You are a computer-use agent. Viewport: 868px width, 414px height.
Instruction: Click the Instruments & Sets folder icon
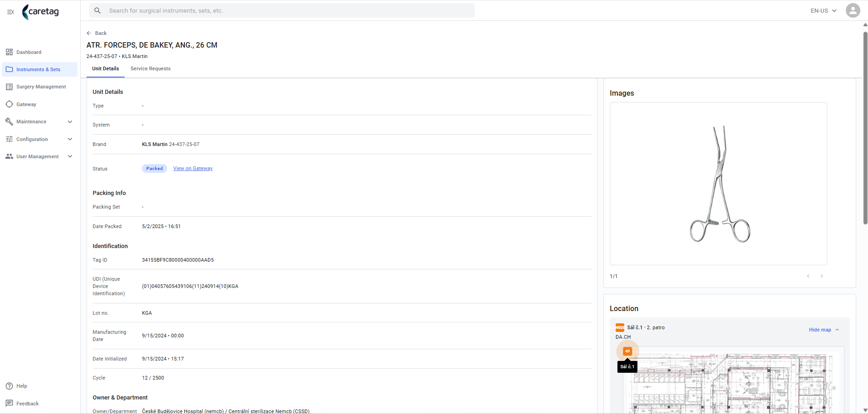(9, 69)
